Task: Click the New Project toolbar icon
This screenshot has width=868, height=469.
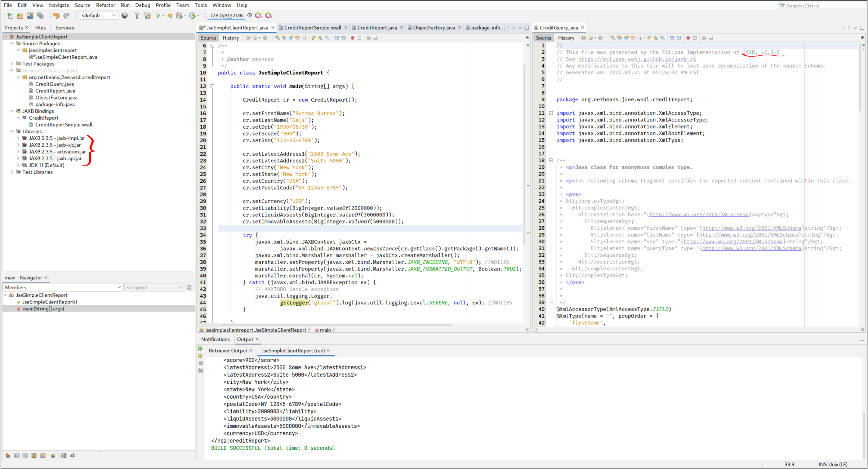Action: click(x=20, y=15)
